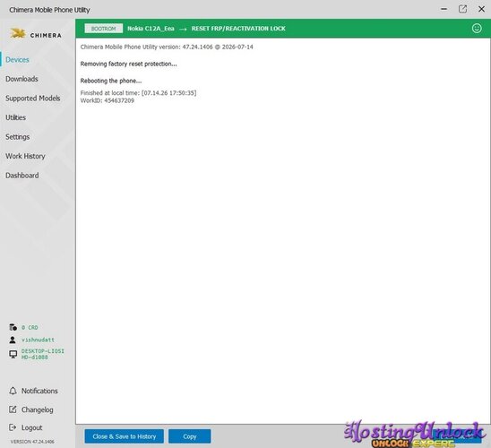Click the desktop computer icon
491x448 pixels.
[13, 354]
